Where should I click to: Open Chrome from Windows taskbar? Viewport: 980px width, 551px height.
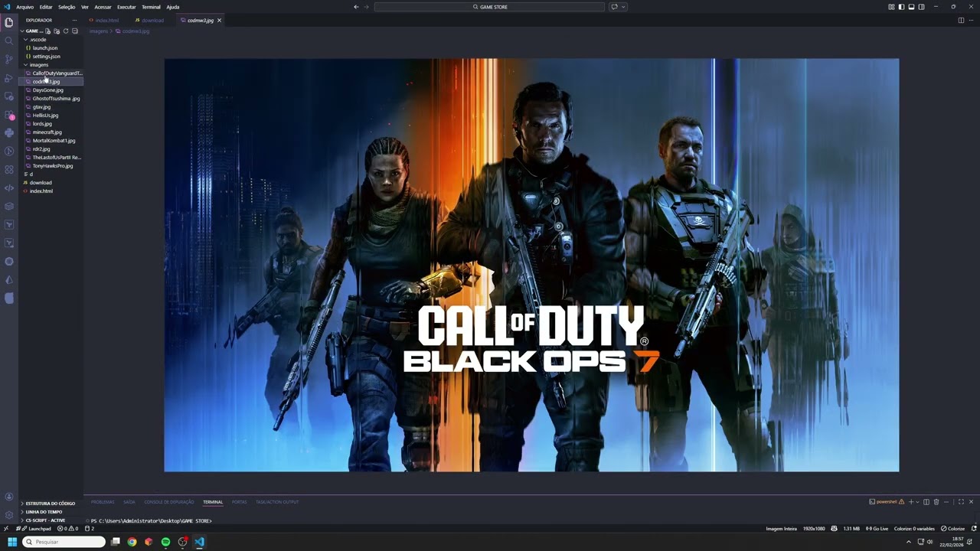tap(132, 542)
